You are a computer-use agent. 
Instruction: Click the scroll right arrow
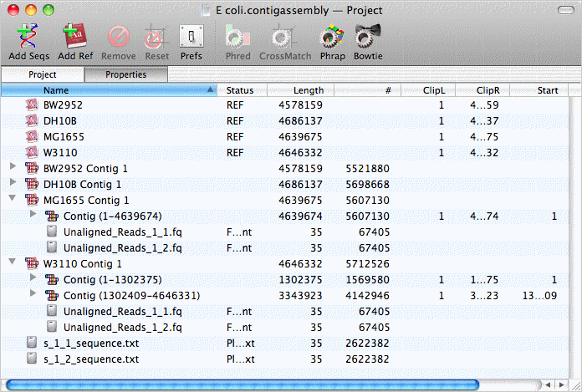[x=562, y=385]
